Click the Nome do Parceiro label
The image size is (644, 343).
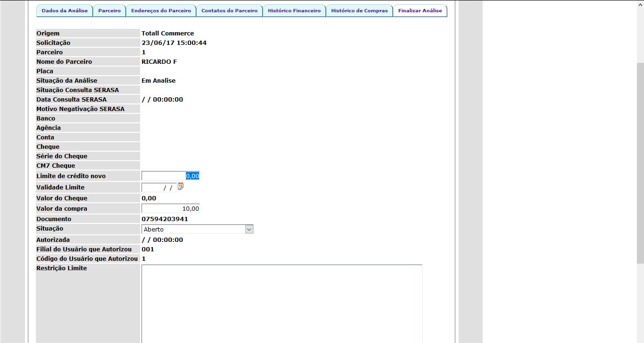[x=64, y=62]
